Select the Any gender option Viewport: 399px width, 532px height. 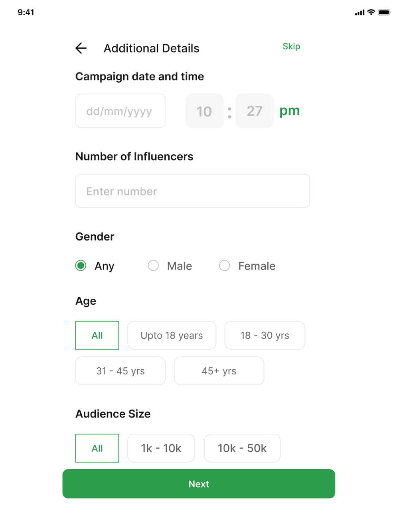81,266
